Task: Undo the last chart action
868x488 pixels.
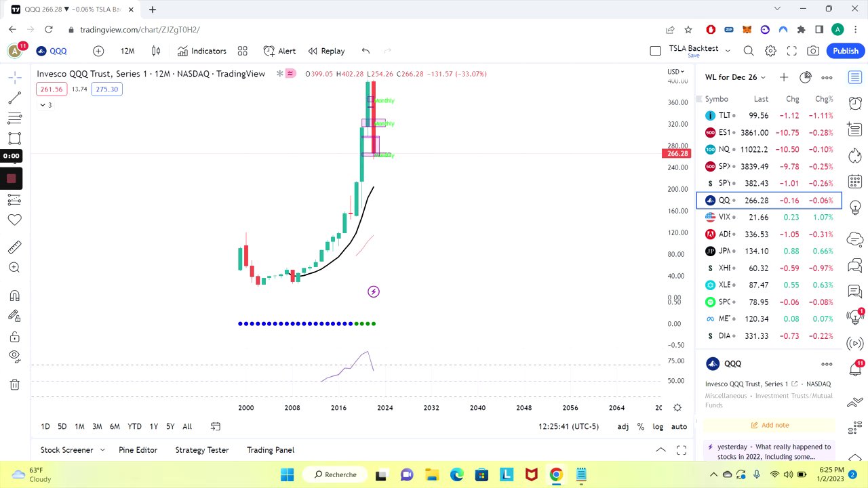Action: tap(366, 51)
